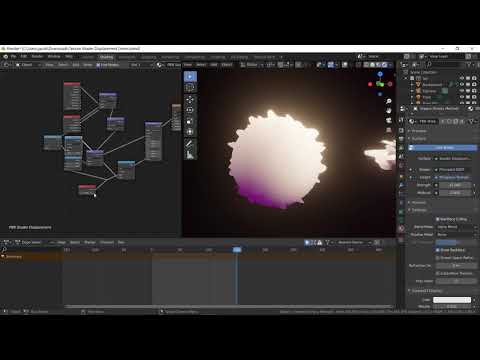The width and height of the screenshot is (480, 360).
Task: Toggle perspective/orthographic grid icon in viewport
Action: click(x=389, y=130)
